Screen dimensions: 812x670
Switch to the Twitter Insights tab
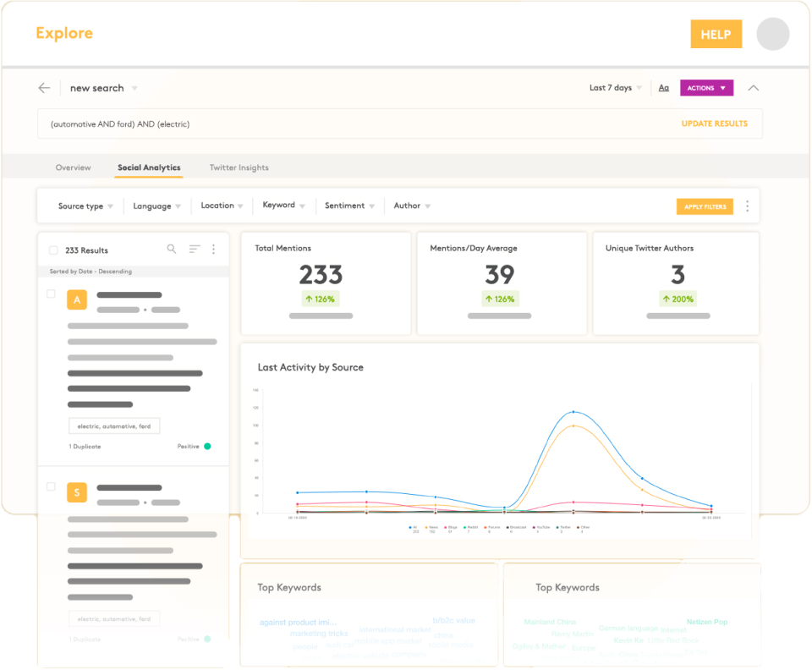239,167
